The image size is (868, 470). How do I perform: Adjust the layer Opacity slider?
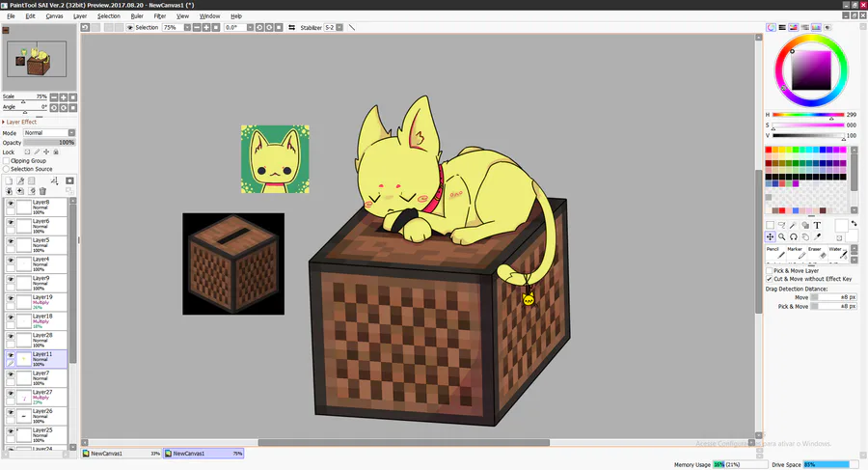point(49,143)
